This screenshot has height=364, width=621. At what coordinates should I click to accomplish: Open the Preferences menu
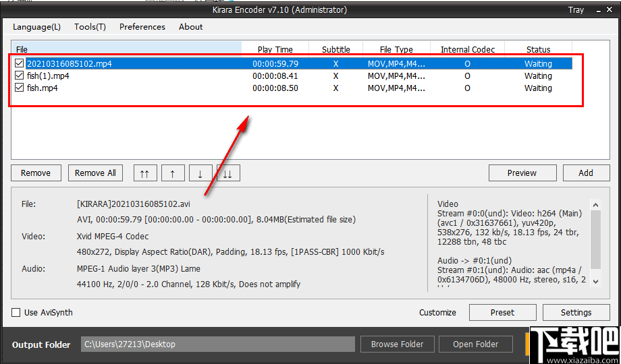click(142, 27)
